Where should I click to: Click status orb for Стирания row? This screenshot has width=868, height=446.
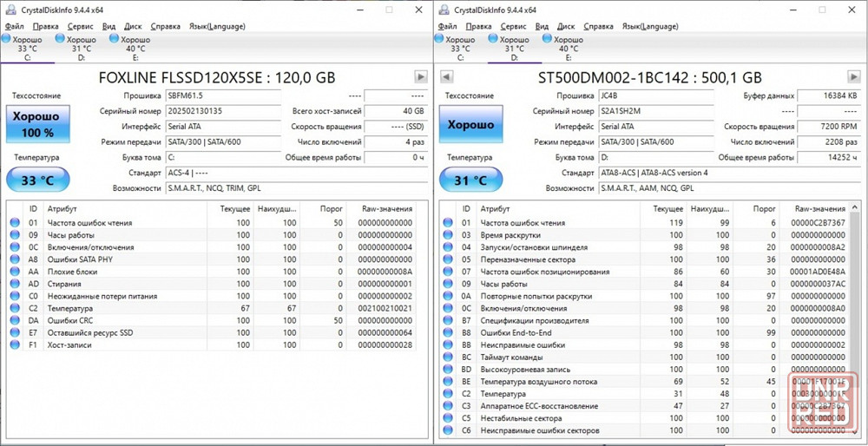tap(15, 284)
